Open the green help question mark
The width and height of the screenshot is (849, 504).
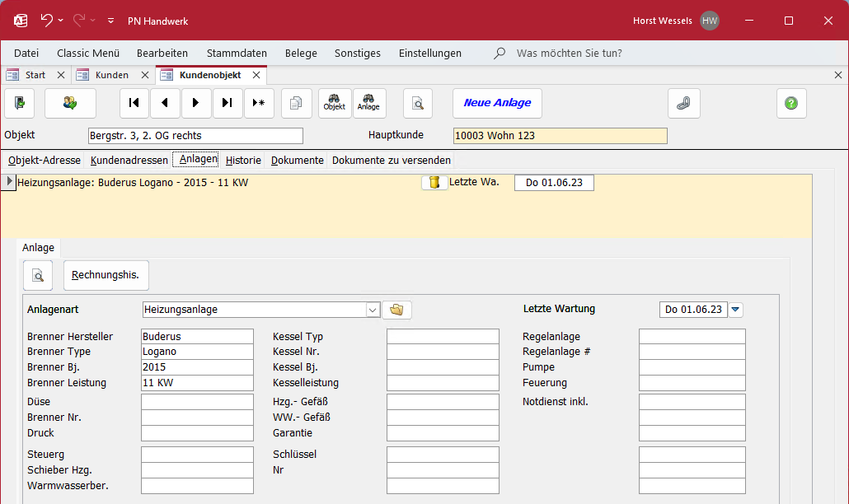point(791,103)
